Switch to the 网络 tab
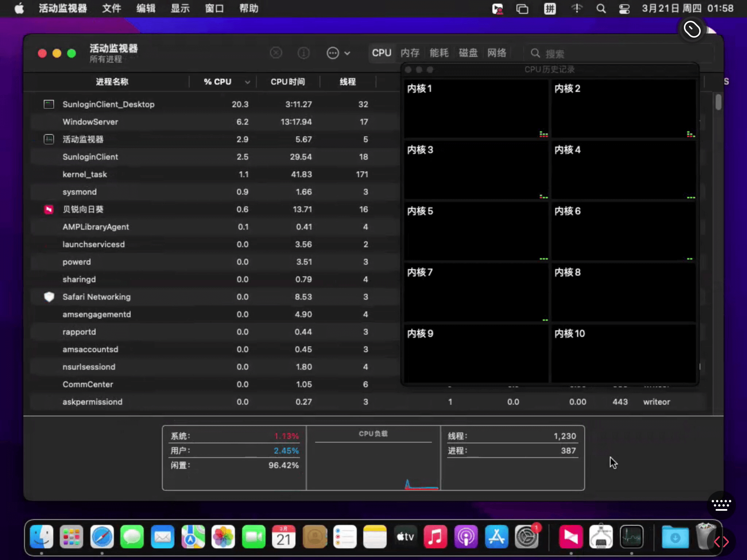Viewport: 747px width, 560px height. click(x=497, y=53)
